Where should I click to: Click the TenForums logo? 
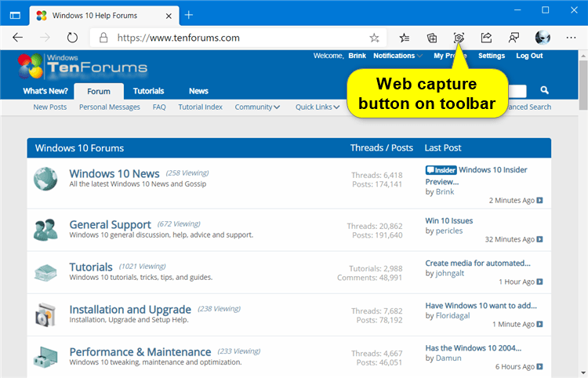point(82,67)
